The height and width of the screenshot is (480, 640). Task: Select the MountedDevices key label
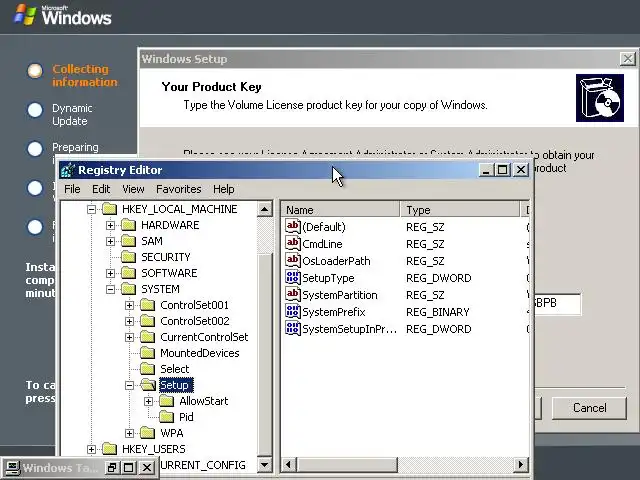[x=200, y=353]
